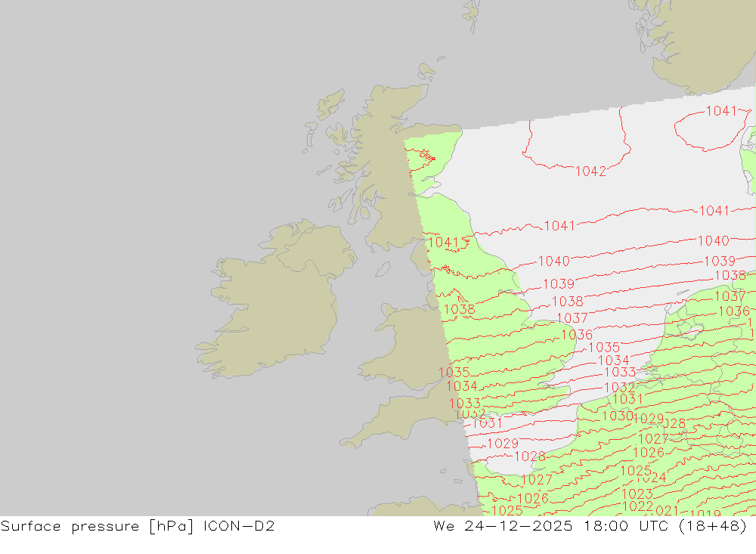Click the 1036 label off the East Anglia coast

[577, 335]
